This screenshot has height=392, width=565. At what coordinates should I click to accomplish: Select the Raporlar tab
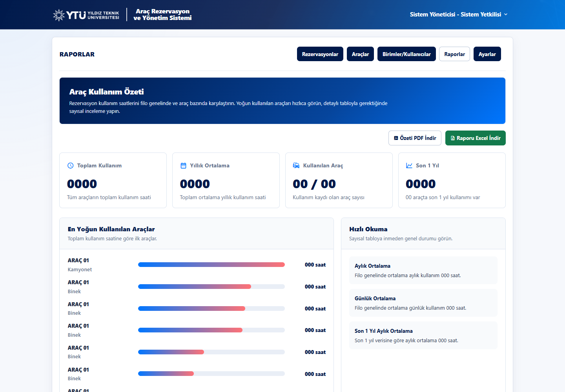pyautogui.click(x=454, y=54)
